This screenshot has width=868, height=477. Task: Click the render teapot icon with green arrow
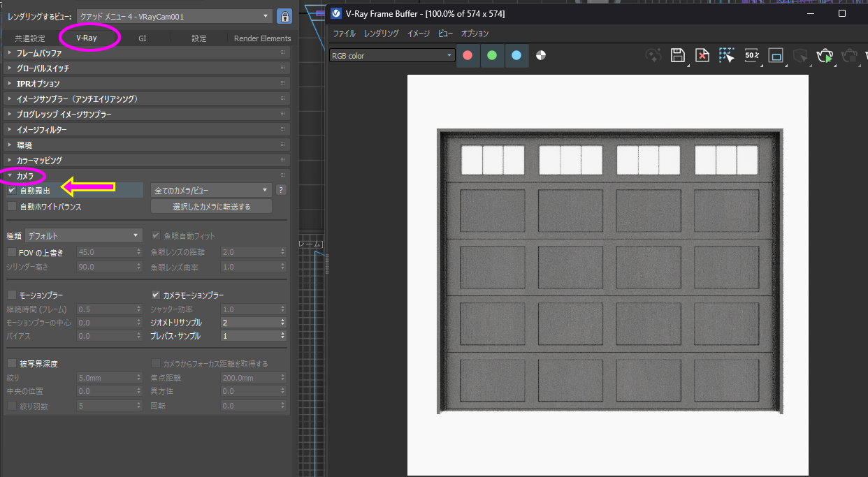coord(825,56)
